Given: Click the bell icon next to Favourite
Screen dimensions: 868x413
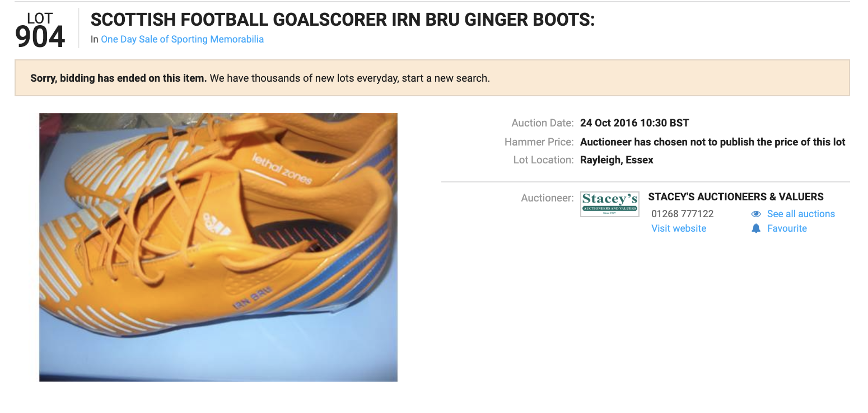Looking at the screenshot, I should (x=756, y=228).
